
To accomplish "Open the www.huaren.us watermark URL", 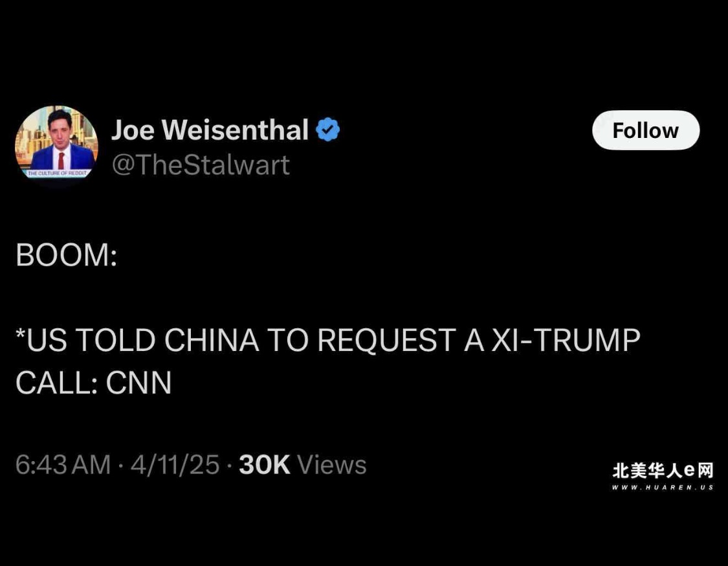I will click(x=663, y=487).
